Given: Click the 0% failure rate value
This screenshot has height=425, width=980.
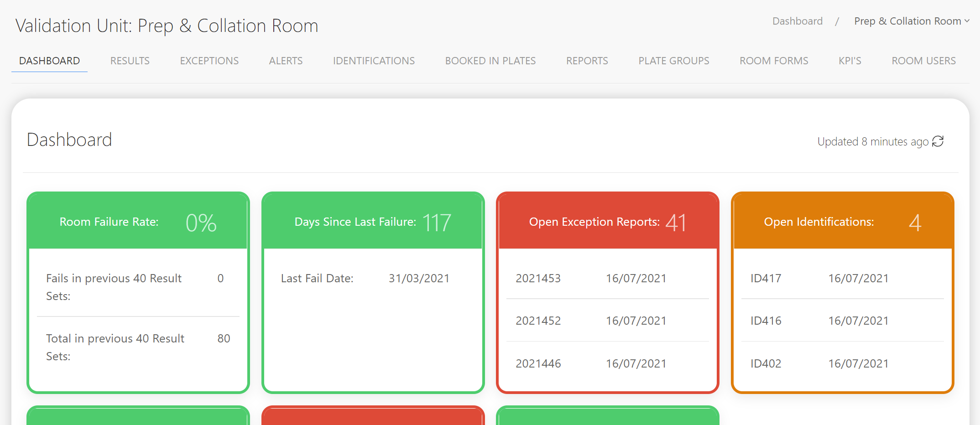Looking at the screenshot, I should coord(201,223).
